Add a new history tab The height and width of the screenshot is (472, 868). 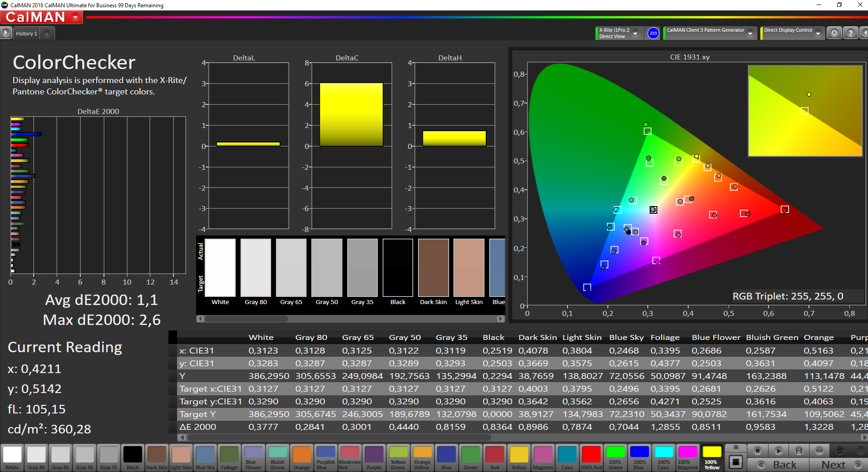point(47,34)
